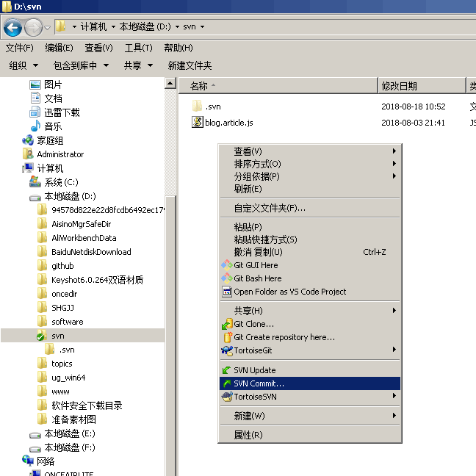
Task: Open the .svn folder in file list
Action: (x=212, y=107)
